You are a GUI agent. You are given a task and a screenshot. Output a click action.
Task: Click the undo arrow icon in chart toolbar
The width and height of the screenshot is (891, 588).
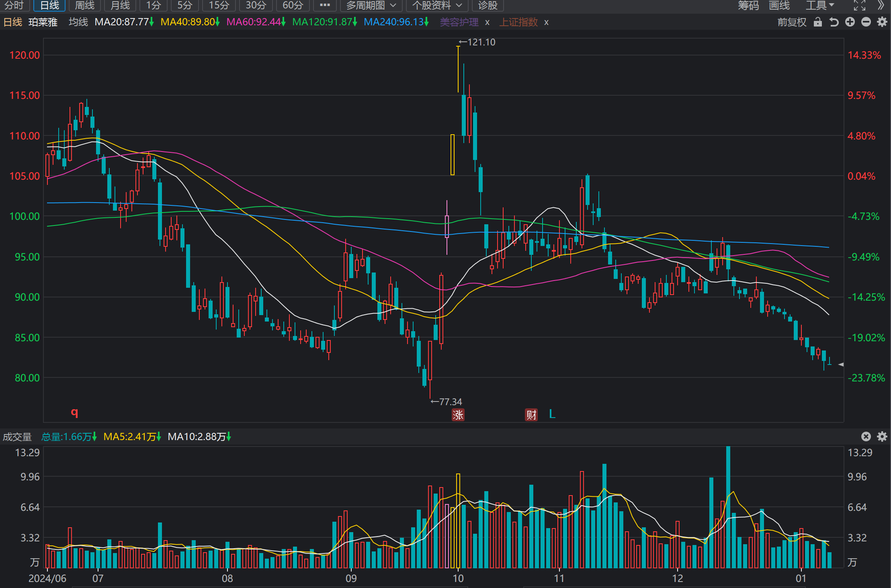pyautogui.click(x=834, y=22)
